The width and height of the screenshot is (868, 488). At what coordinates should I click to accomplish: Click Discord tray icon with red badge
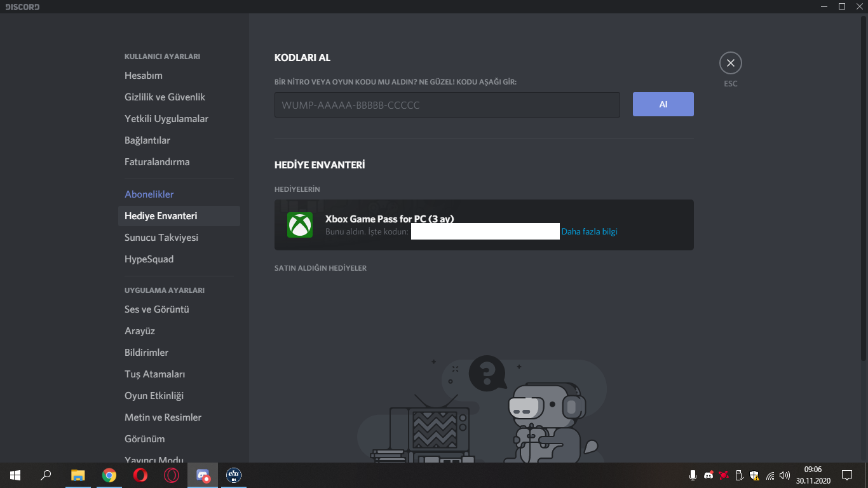click(709, 475)
